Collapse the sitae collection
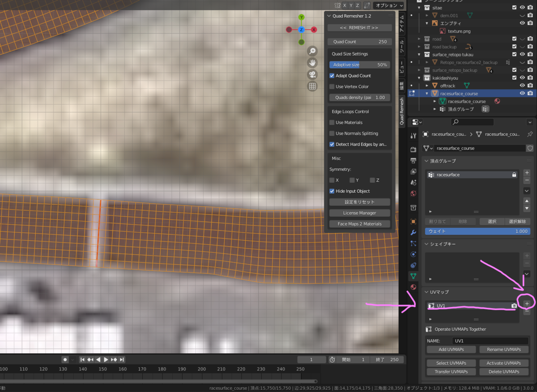The height and width of the screenshot is (392, 537). [x=419, y=8]
